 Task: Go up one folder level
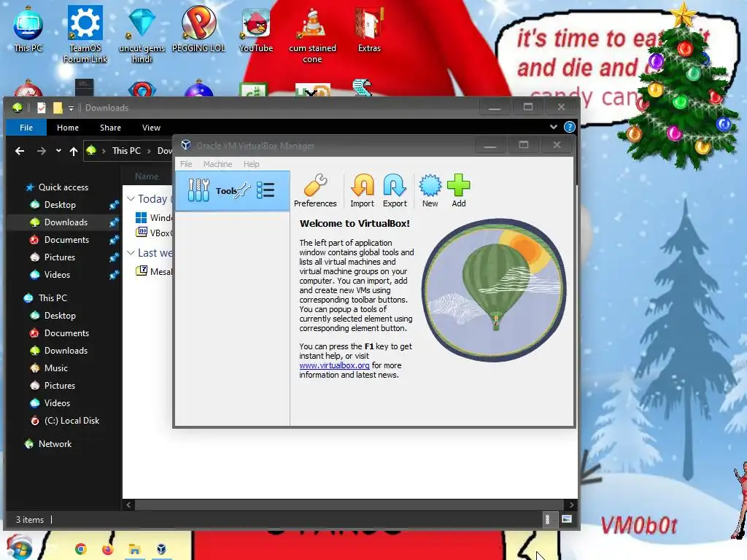74,152
